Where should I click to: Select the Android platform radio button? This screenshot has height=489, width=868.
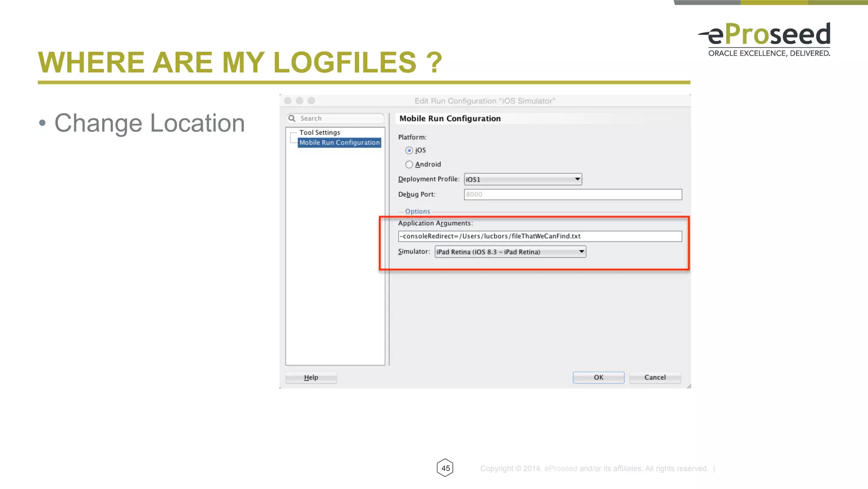409,165
